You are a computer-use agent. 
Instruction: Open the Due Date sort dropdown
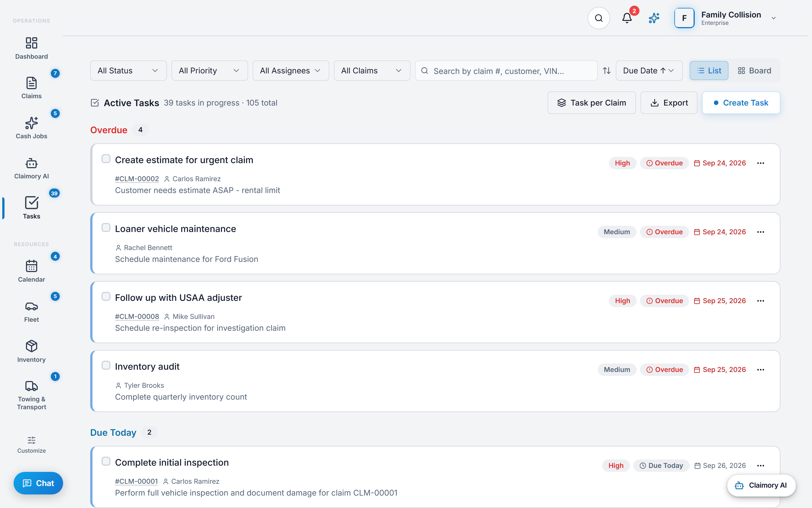(649, 71)
